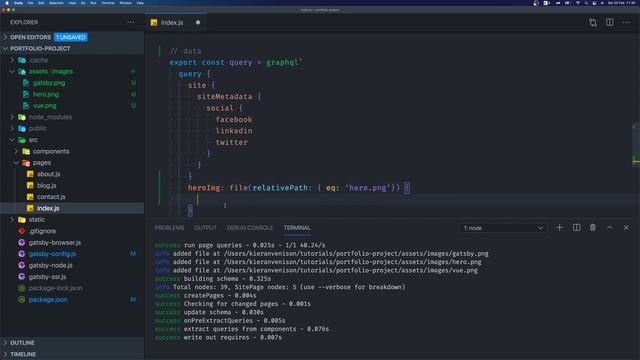This screenshot has width=640, height=360.
Task: Add a new terminal with plus icon
Action: click(560, 228)
